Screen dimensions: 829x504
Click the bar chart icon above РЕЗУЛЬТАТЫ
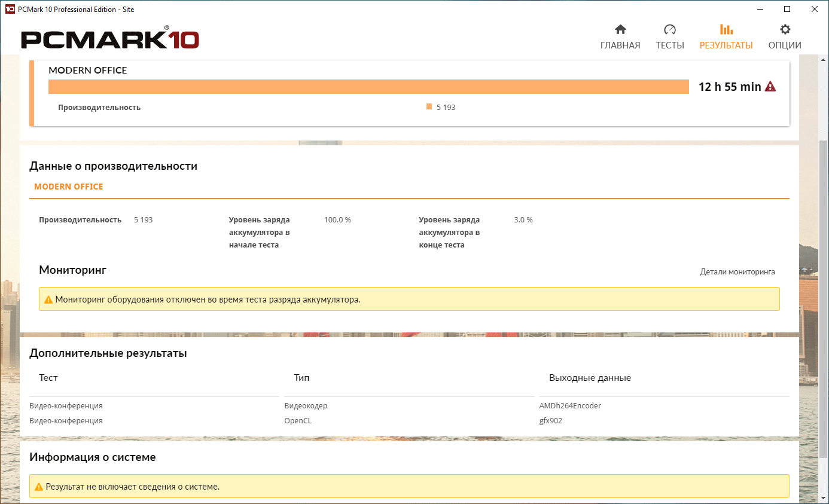[726, 29]
